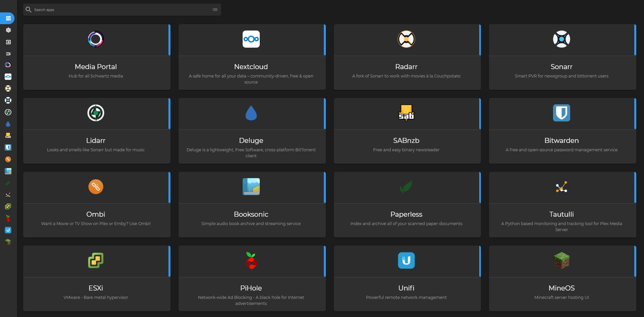Select the Nextcloud icon in the sidebar

coord(8,76)
